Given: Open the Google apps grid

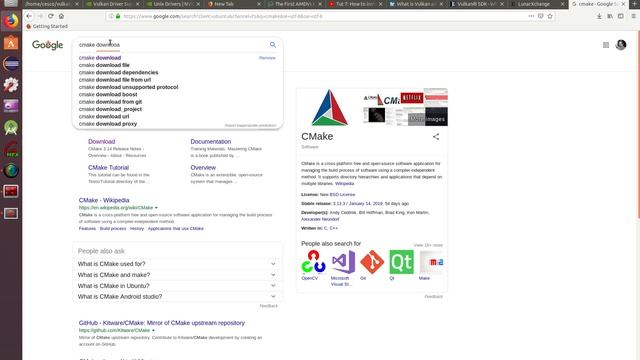Looking at the screenshot, I should click(x=606, y=45).
